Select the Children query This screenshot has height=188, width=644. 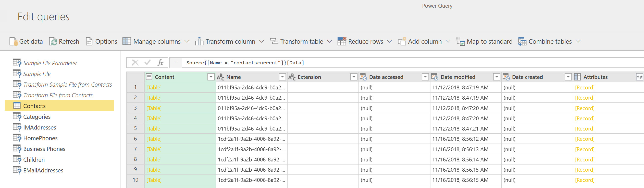tap(60, 160)
